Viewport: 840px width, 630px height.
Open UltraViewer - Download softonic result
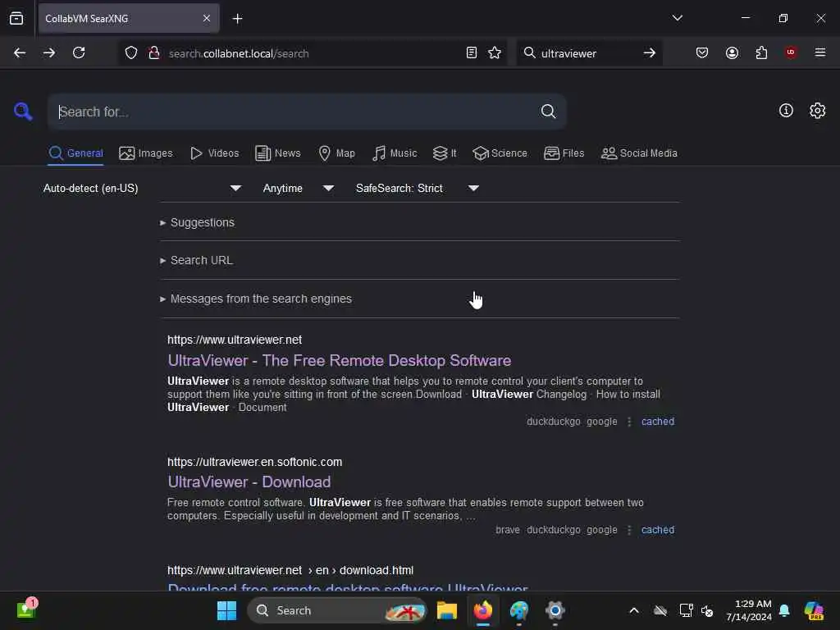pos(249,482)
